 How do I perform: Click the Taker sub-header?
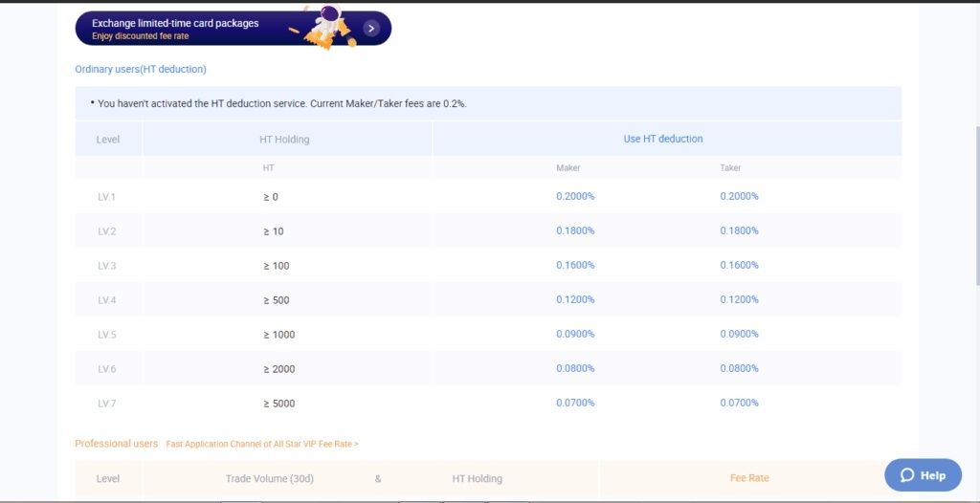(730, 168)
